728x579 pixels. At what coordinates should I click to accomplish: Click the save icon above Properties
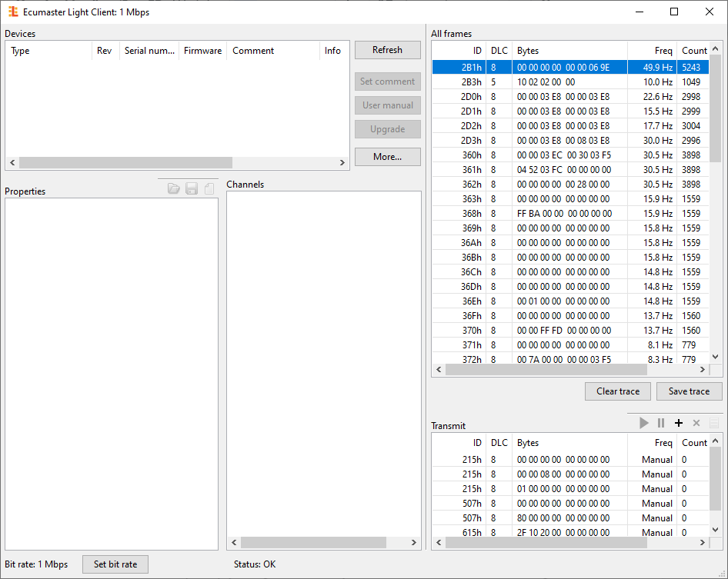click(x=192, y=188)
